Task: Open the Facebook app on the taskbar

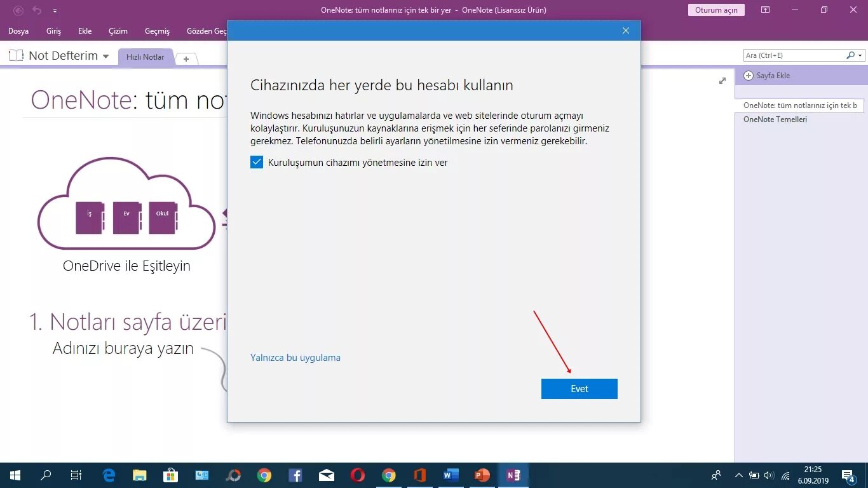Action: tap(295, 475)
